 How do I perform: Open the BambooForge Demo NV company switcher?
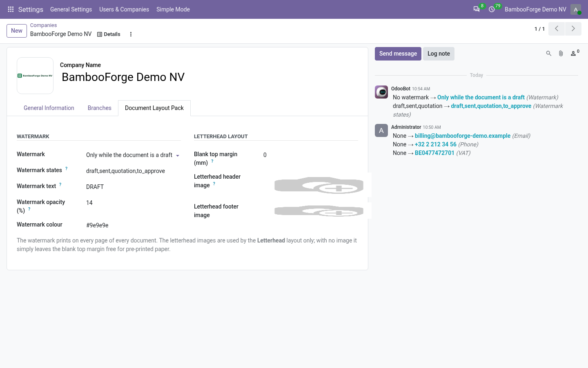(x=535, y=9)
